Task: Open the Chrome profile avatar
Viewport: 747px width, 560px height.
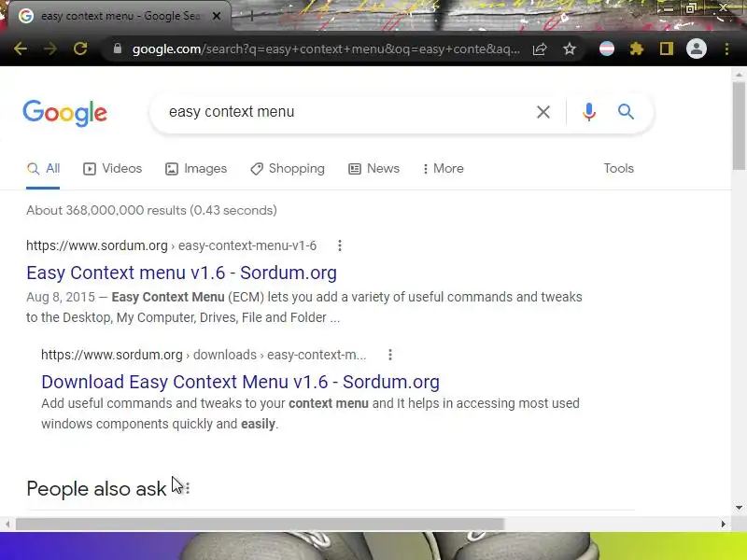Action: [696, 49]
